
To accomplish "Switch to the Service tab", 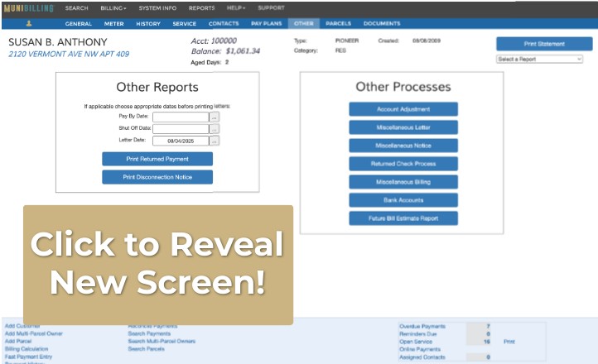I will point(184,24).
